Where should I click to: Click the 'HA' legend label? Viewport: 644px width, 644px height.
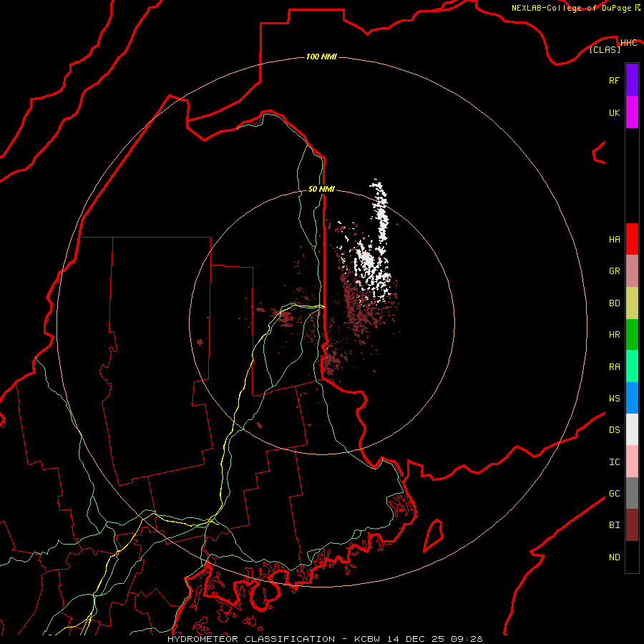point(614,240)
